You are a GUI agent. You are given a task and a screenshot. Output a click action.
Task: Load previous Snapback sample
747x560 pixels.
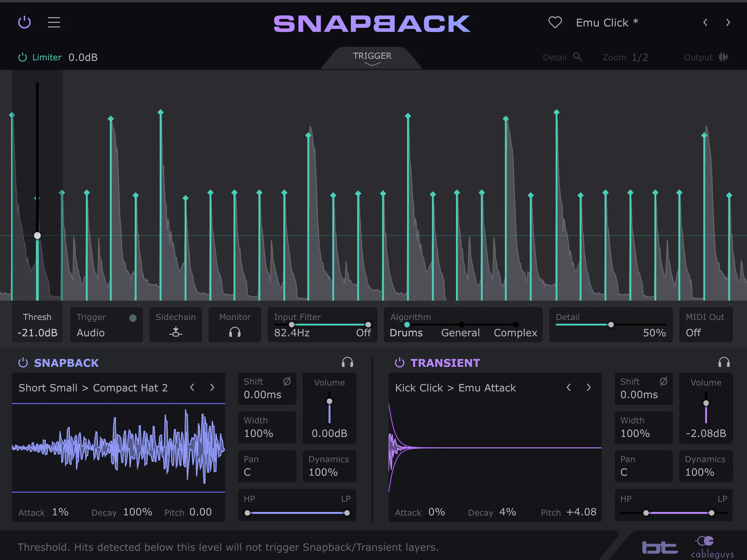[192, 387]
